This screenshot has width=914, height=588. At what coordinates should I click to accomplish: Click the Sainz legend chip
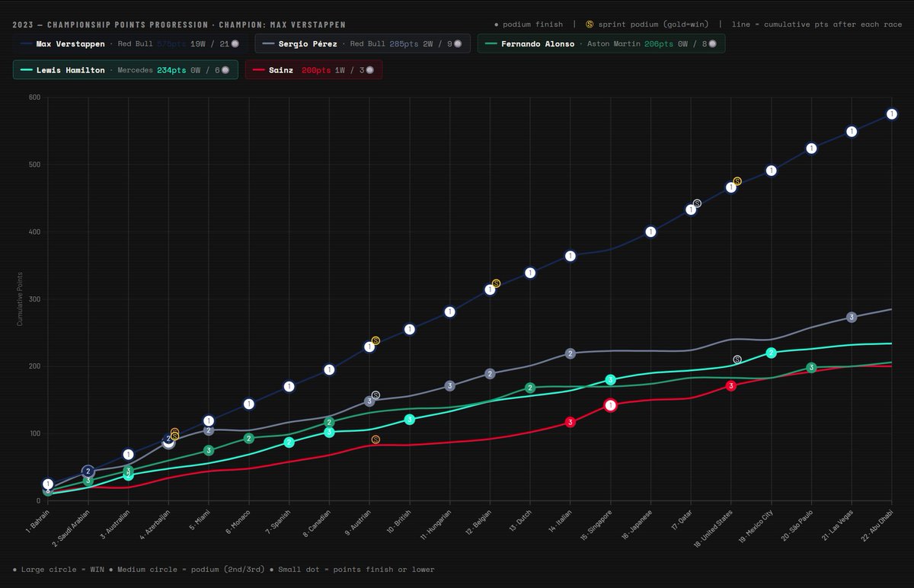(x=314, y=70)
